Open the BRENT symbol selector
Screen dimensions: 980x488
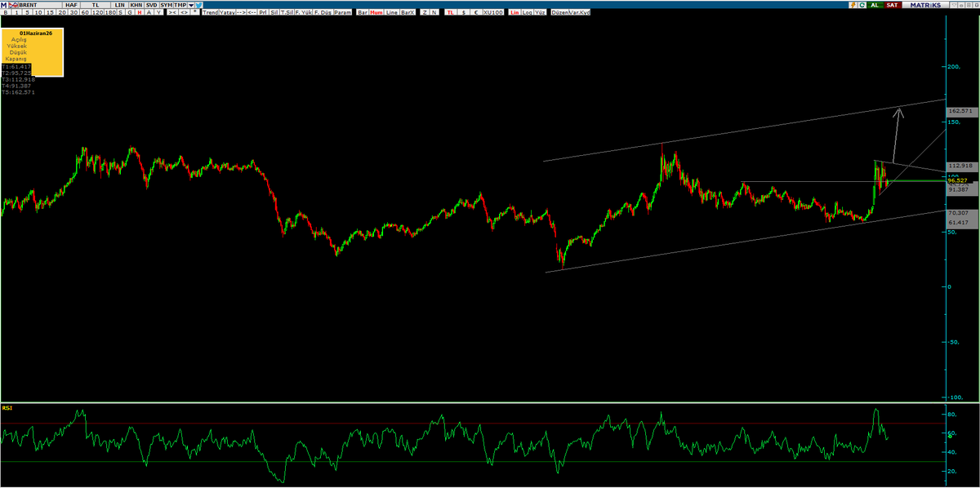40,5
